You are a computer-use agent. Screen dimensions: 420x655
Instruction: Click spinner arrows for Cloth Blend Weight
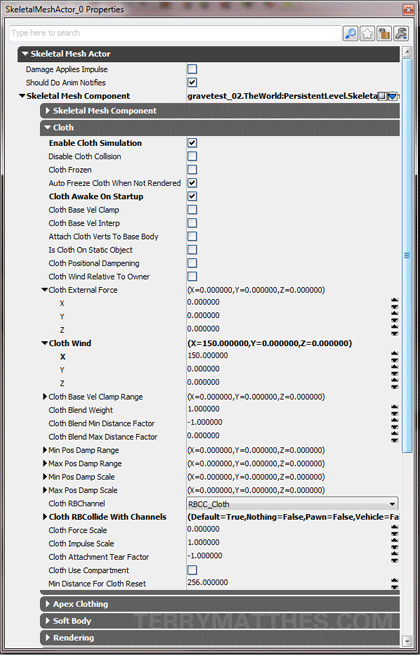tap(395, 410)
